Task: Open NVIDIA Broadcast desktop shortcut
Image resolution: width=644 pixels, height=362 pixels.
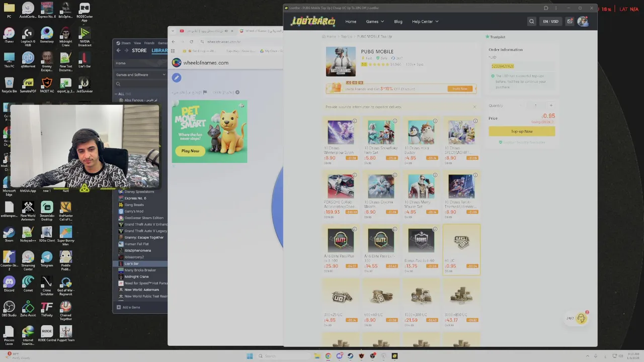Action: [85, 37]
